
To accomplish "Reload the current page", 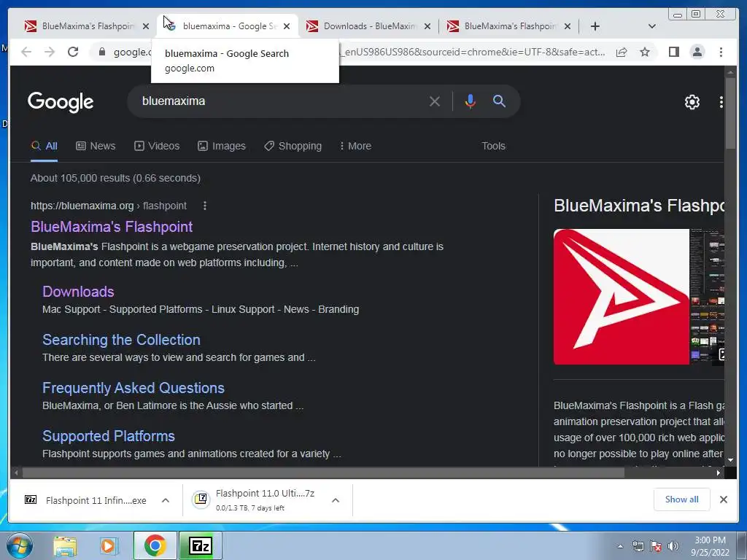I will coord(73,52).
